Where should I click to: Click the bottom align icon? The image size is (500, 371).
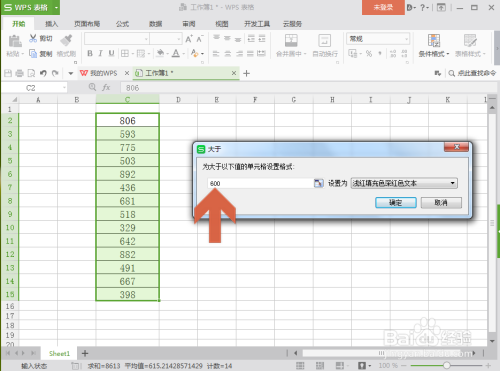click(238, 39)
